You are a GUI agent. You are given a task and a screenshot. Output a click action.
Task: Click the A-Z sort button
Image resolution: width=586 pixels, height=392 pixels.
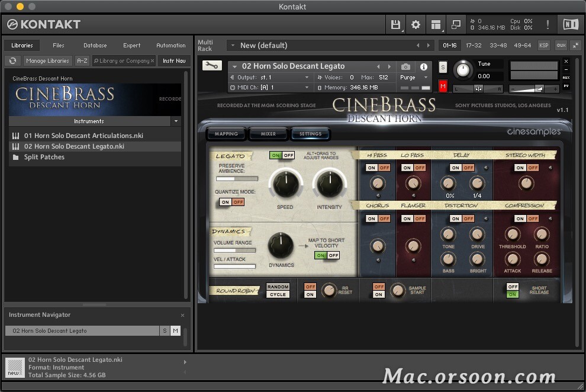(x=82, y=60)
